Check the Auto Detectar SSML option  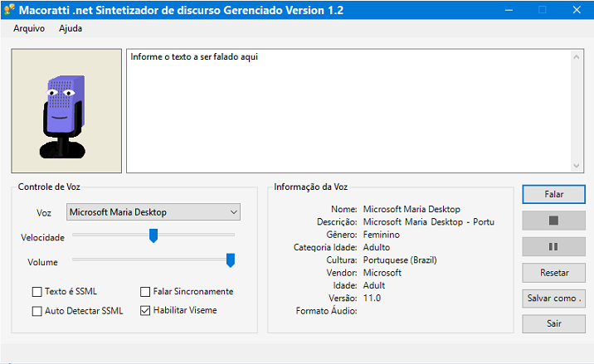(37, 311)
